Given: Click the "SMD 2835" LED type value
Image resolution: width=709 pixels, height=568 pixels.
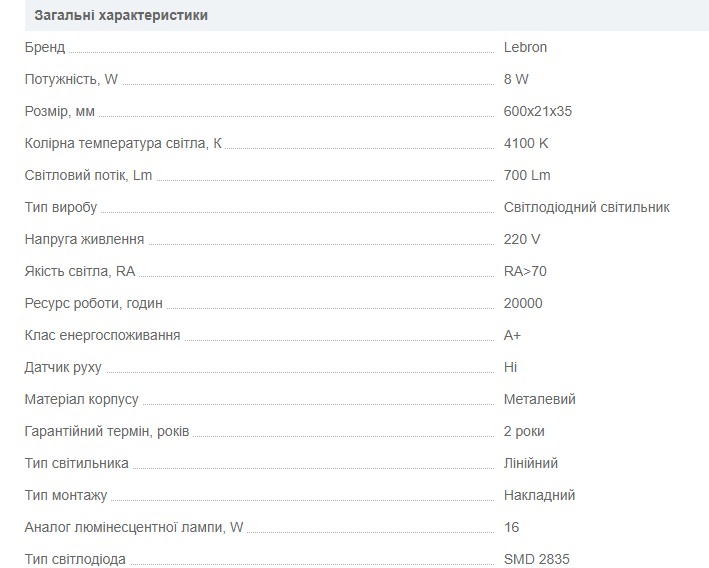Looking at the screenshot, I should tap(536, 559).
